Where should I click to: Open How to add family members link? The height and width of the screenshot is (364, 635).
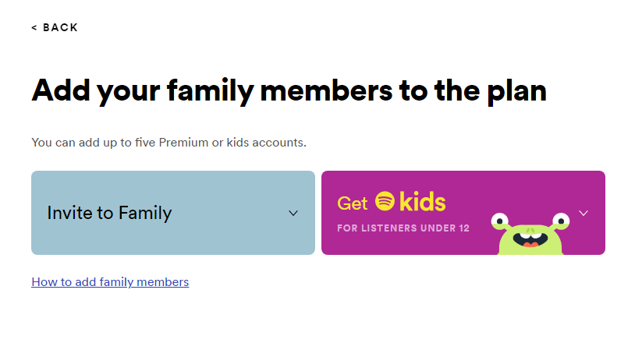pos(110,281)
